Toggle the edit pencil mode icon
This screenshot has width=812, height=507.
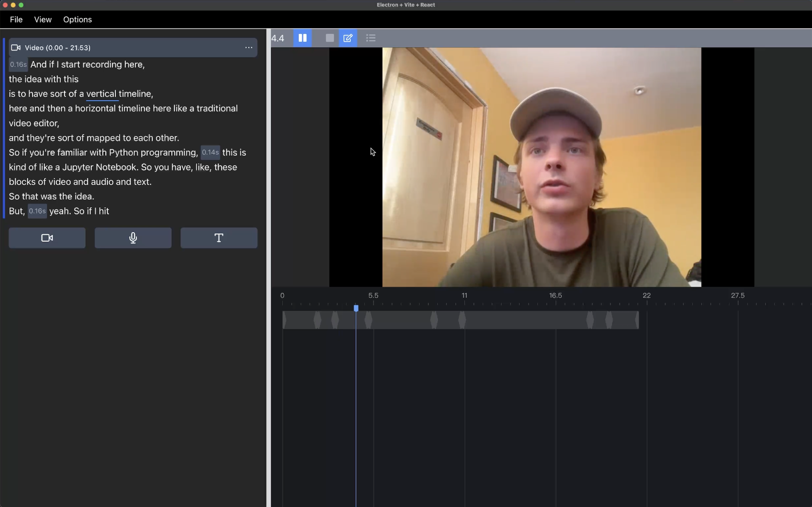point(348,38)
